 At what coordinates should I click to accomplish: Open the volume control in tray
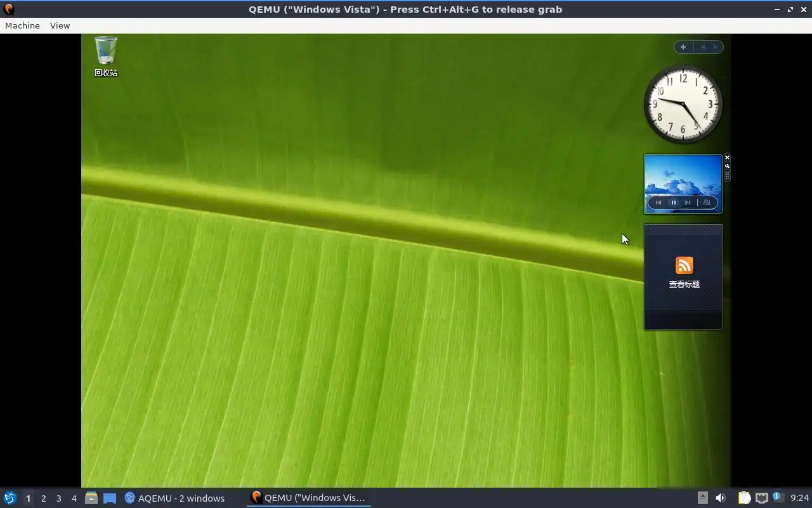(x=721, y=498)
